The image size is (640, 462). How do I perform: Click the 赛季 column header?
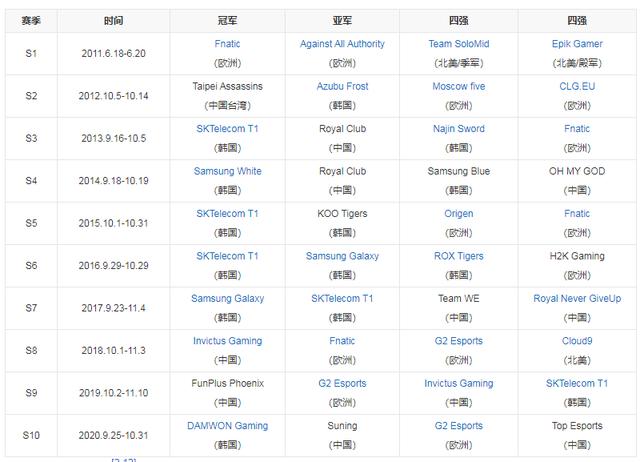click(31, 20)
